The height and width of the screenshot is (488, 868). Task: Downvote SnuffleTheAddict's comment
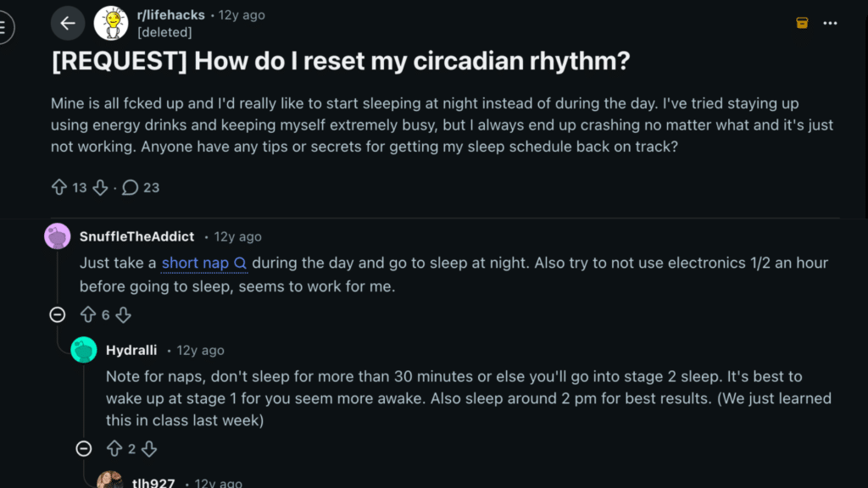coord(123,315)
